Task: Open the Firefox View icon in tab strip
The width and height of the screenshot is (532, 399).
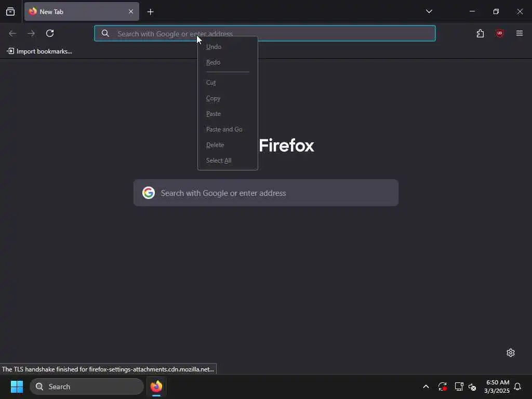Action: point(10,11)
